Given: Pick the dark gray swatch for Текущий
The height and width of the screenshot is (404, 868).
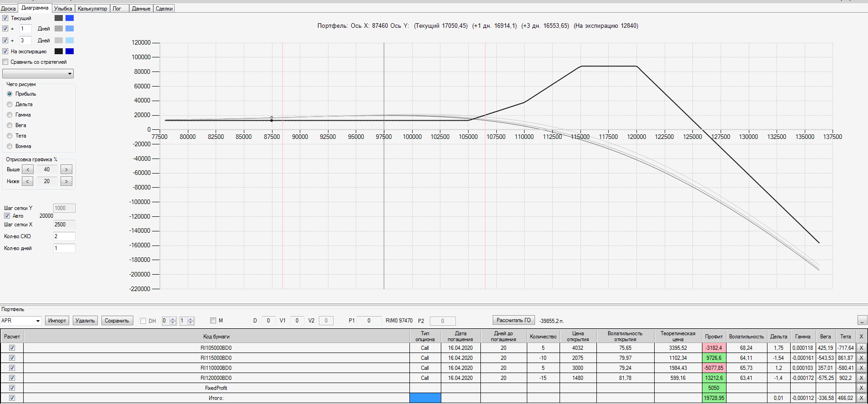Looking at the screenshot, I should [x=59, y=18].
